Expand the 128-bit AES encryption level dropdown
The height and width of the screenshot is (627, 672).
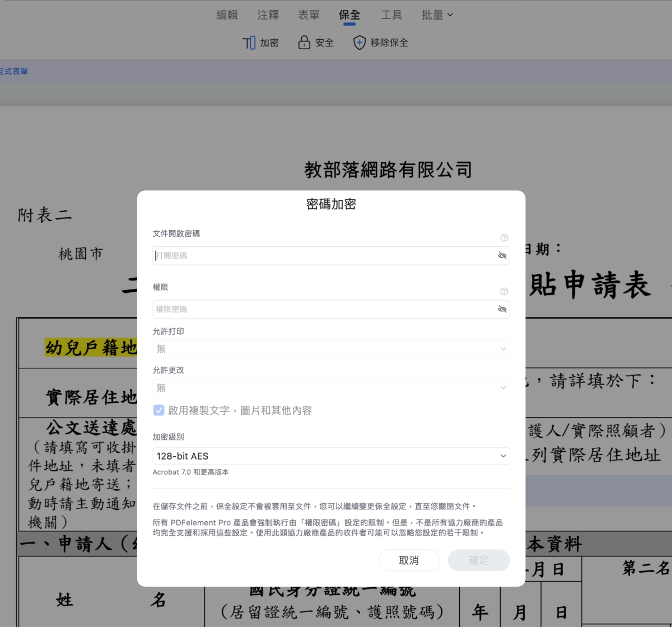coord(331,456)
